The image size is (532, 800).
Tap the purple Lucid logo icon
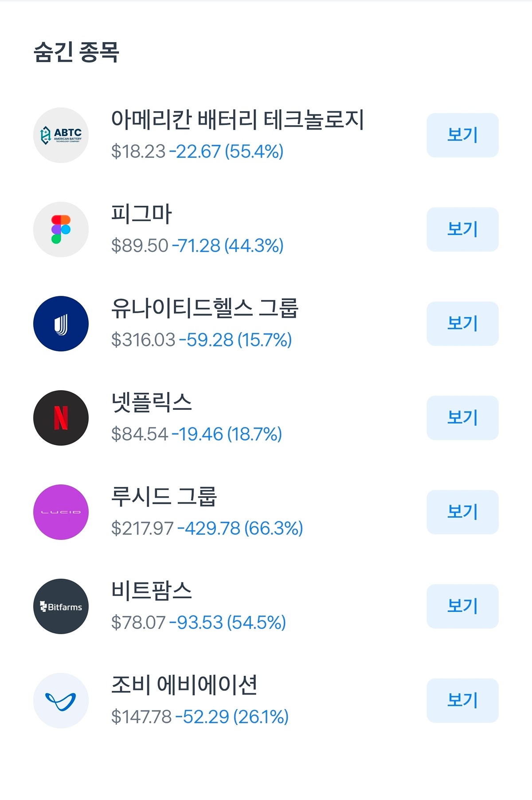tap(61, 512)
